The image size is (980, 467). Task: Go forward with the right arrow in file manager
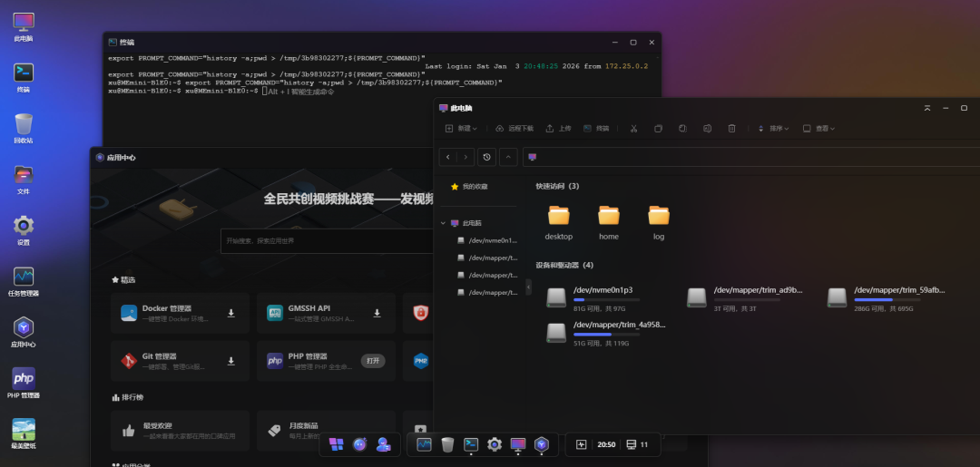(465, 158)
